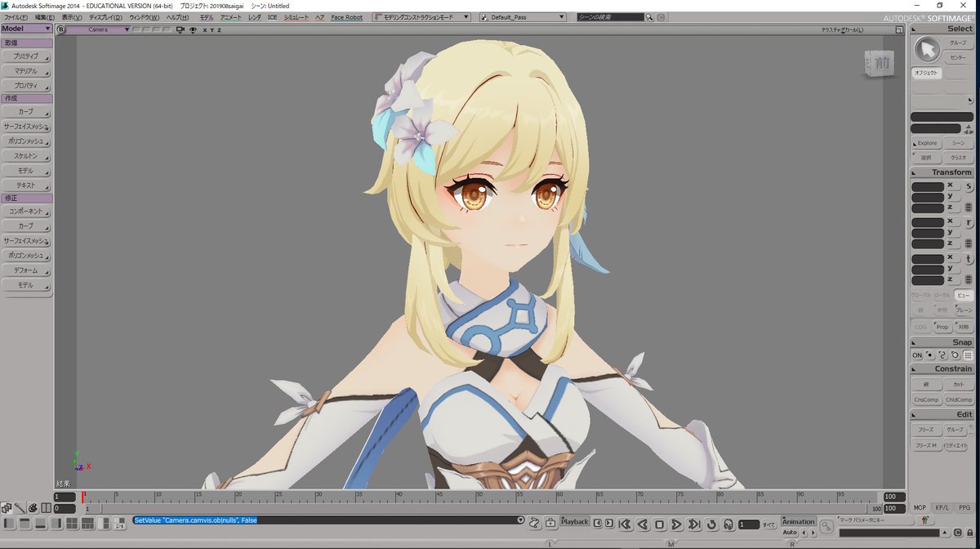Toggle the COG transform option
This screenshot has width=980, height=549.
920,327
